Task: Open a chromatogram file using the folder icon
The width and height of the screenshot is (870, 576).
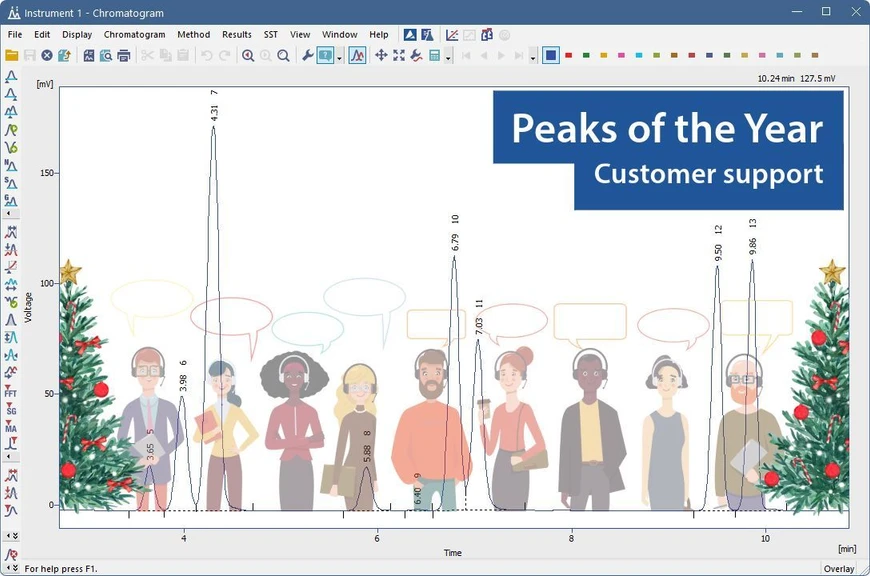Action: pyautogui.click(x=10, y=55)
